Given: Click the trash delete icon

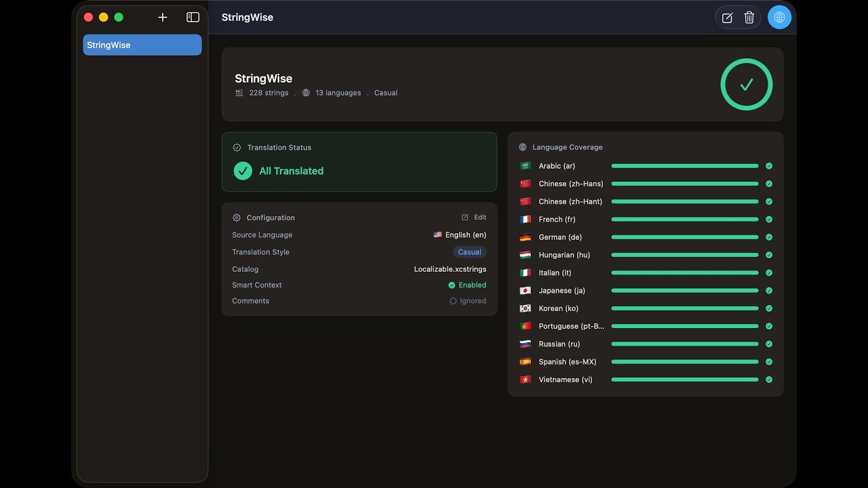Looking at the screenshot, I should pos(749,18).
